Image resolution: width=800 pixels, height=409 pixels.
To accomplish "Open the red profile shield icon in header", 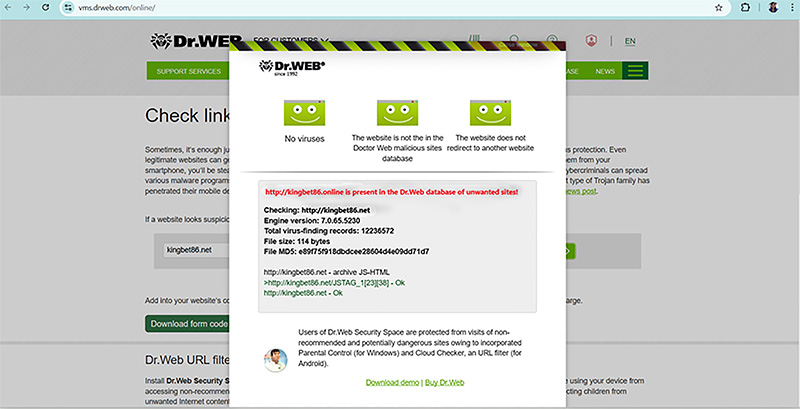I will coord(591,41).
